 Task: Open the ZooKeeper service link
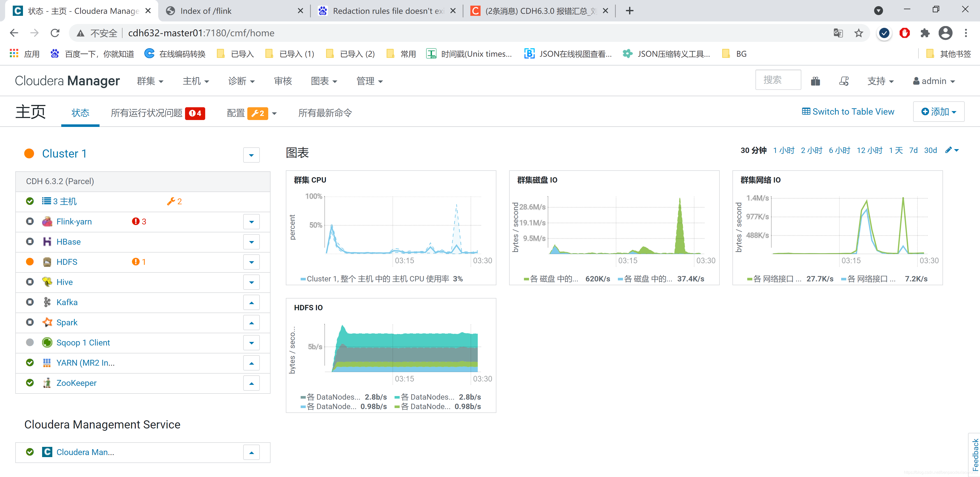[x=77, y=383]
